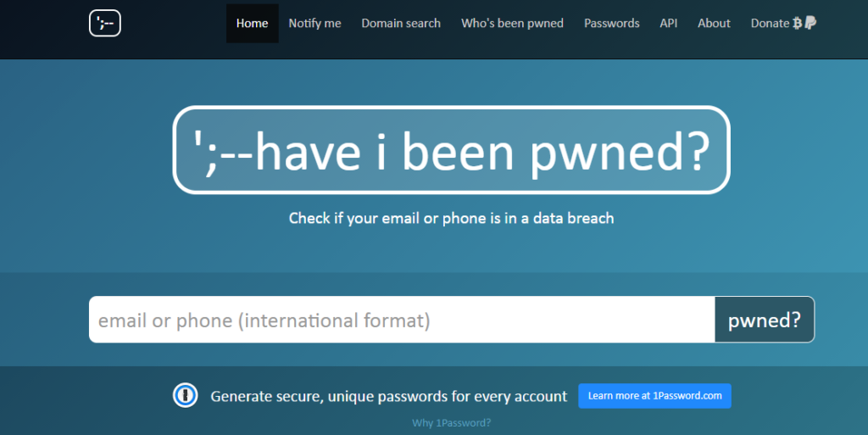Open the Notify me page
Image resolution: width=868 pixels, height=435 pixels.
pyautogui.click(x=314, y=24)
